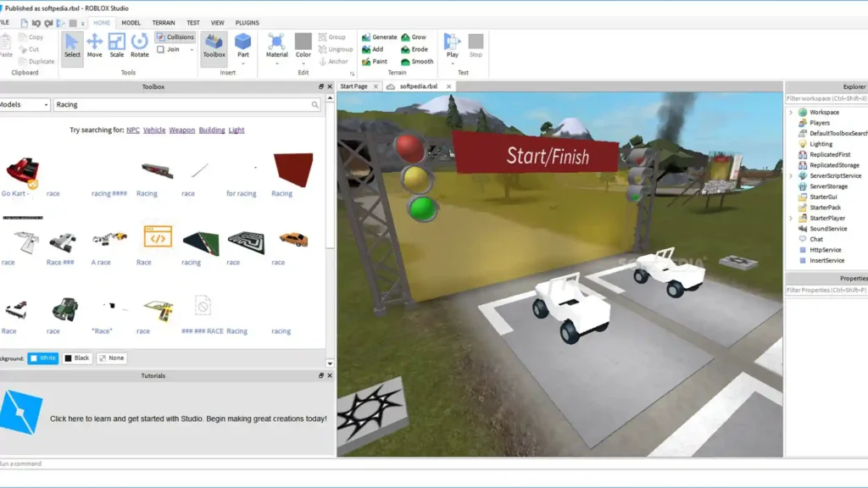This screenshot has width=868, height=488.
Task: Expand the Workspace node in Explorer
Action: coord(791,113)
